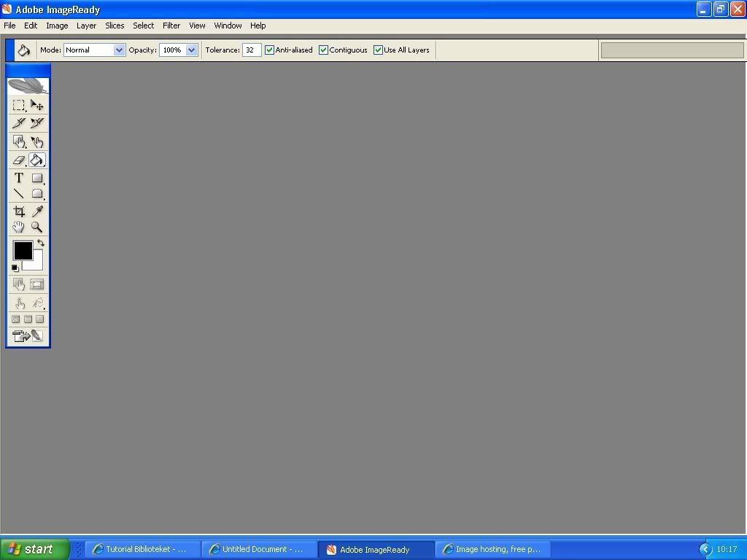Screen dimensions: 747x560
Task: Open the Window menu
Action: click(228, 26)
